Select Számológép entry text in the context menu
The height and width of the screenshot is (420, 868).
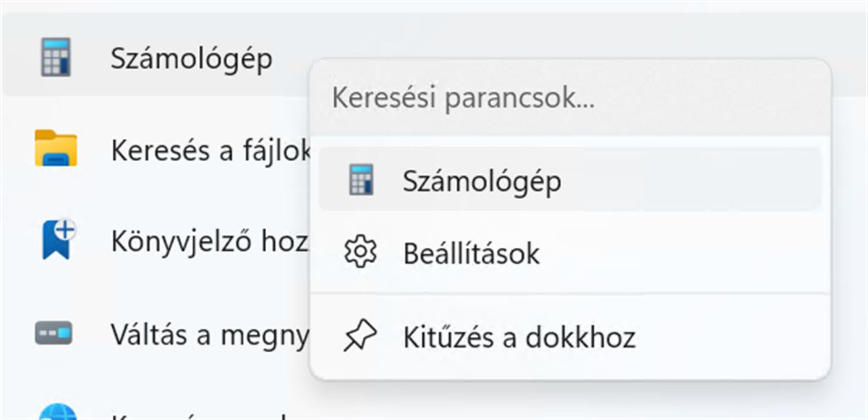pos(482,181)
